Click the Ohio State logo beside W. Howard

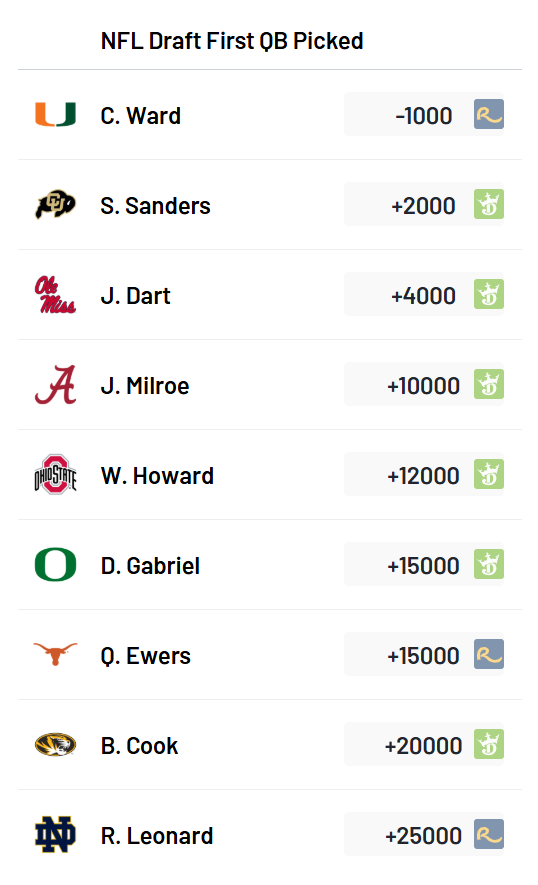[55, 475]
